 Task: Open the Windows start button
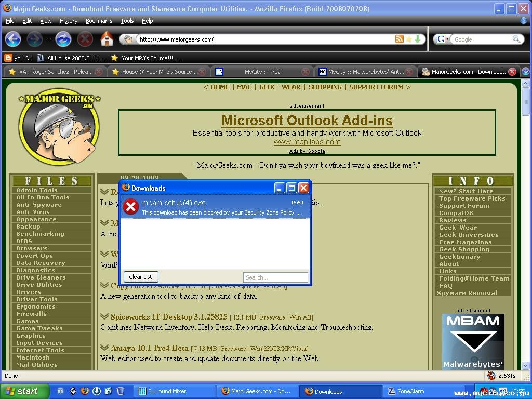(x=24, y=391)
